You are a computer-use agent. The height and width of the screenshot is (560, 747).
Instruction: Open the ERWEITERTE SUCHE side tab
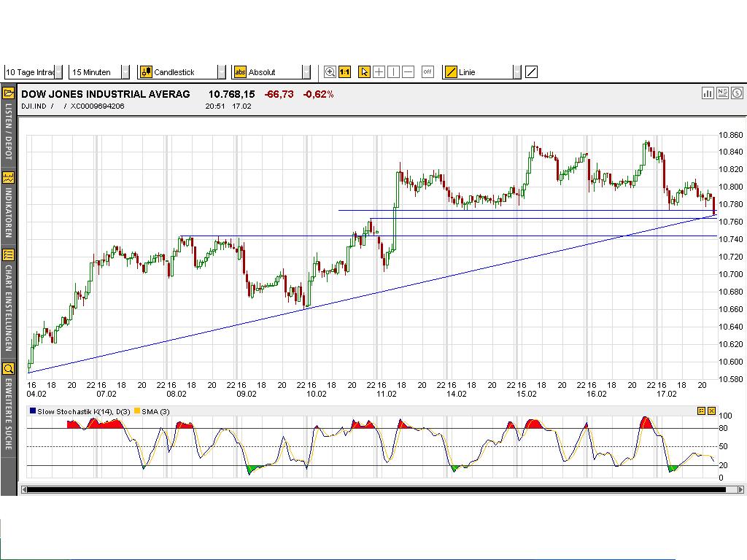[9, 414]
